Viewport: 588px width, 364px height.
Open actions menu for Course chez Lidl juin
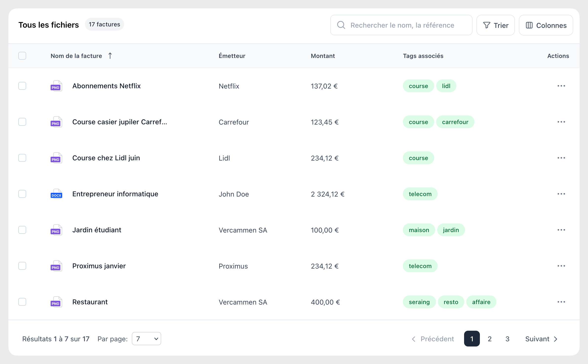pyautogui.click(x=561, y=158)
